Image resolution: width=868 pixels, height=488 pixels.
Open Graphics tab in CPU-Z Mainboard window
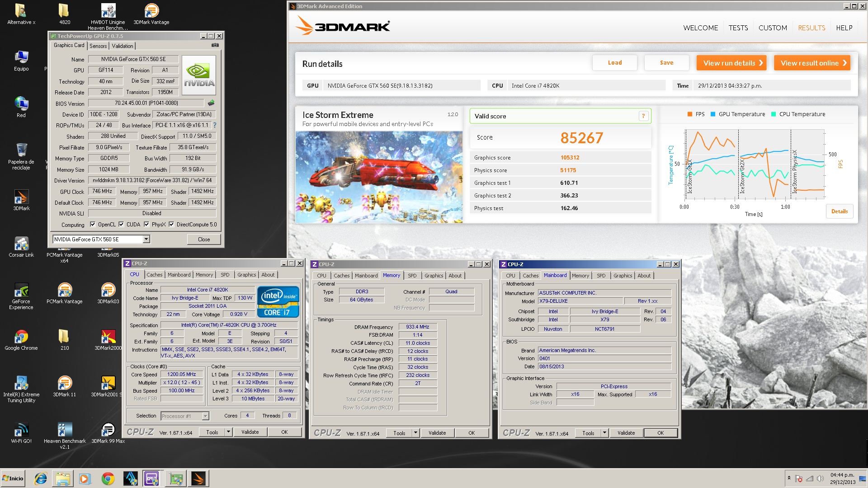click(623, 276)
